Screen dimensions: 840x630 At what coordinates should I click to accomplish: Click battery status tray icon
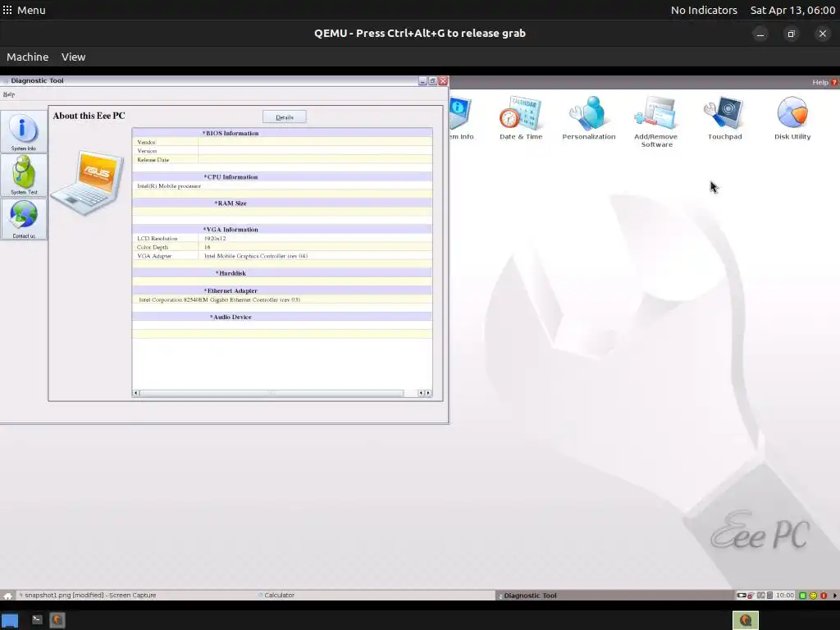click(x=742, y=596)
